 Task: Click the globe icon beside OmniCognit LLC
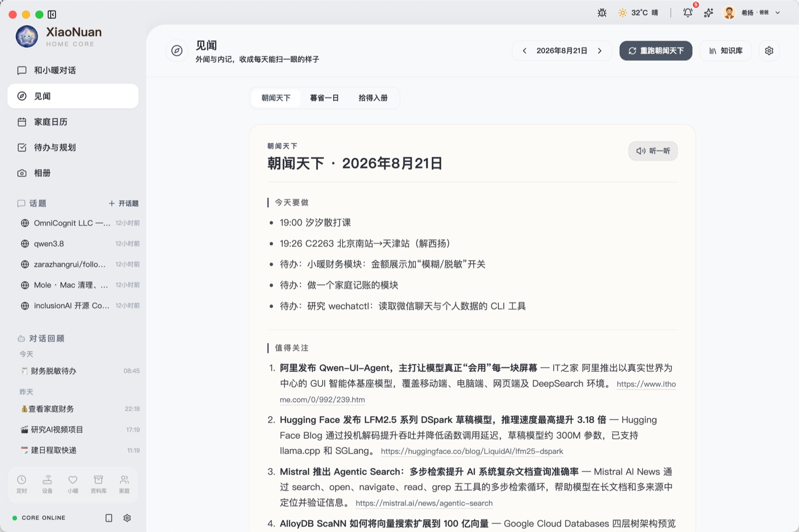click(x=25, y=223)
